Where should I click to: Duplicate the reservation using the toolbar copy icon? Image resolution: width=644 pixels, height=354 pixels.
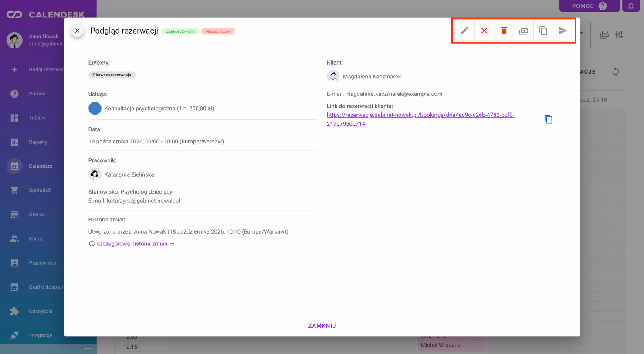543,31
